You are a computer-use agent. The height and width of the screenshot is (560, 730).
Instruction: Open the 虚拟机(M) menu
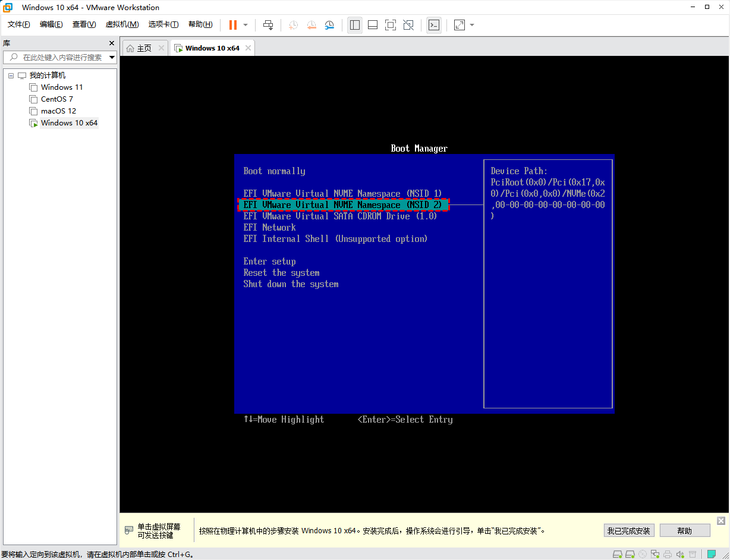(122, 24)
